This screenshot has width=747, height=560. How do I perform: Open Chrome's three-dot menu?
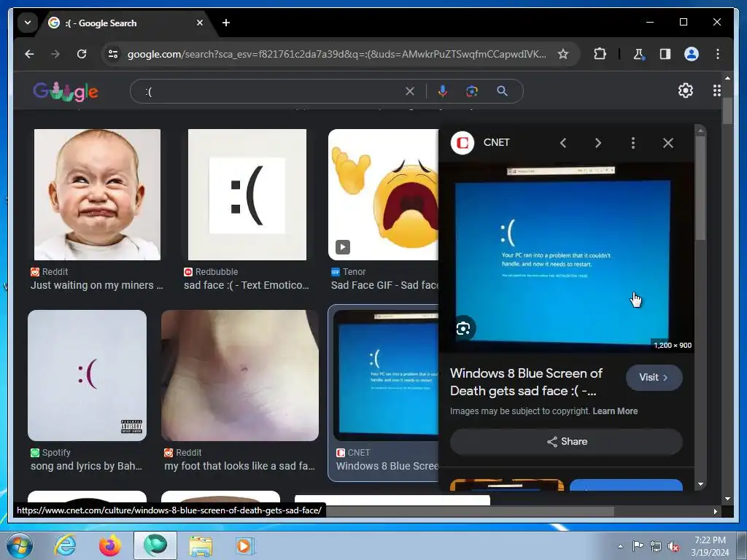[x=718, y=54]
